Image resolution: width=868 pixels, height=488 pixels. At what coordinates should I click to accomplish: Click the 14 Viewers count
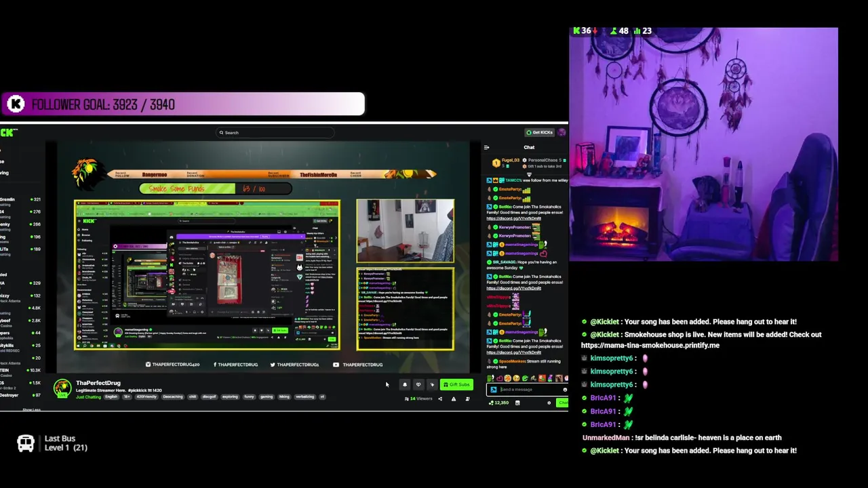[x=418, y=399]
